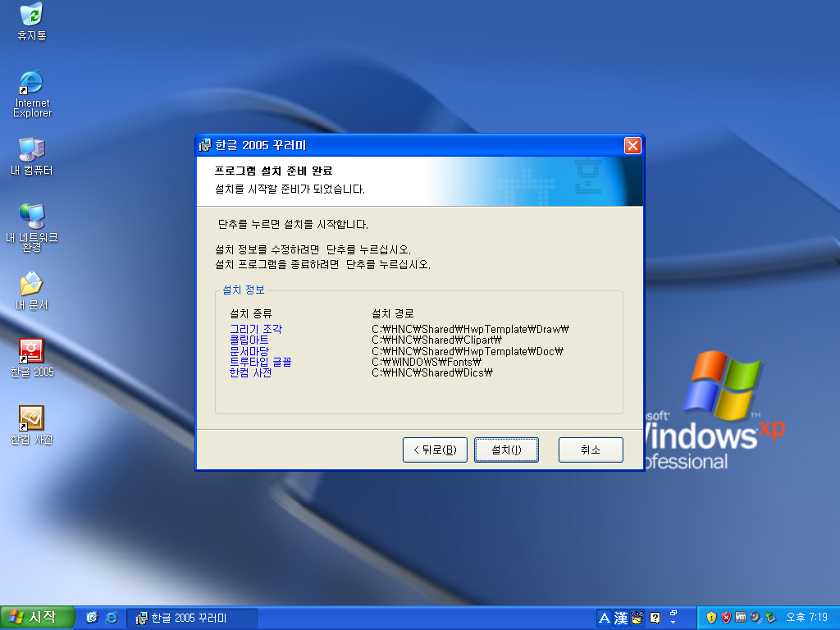Select the 내 문서 folder icon
The image size is (840, 630).
pyautogui.click(x=32, y=291)
